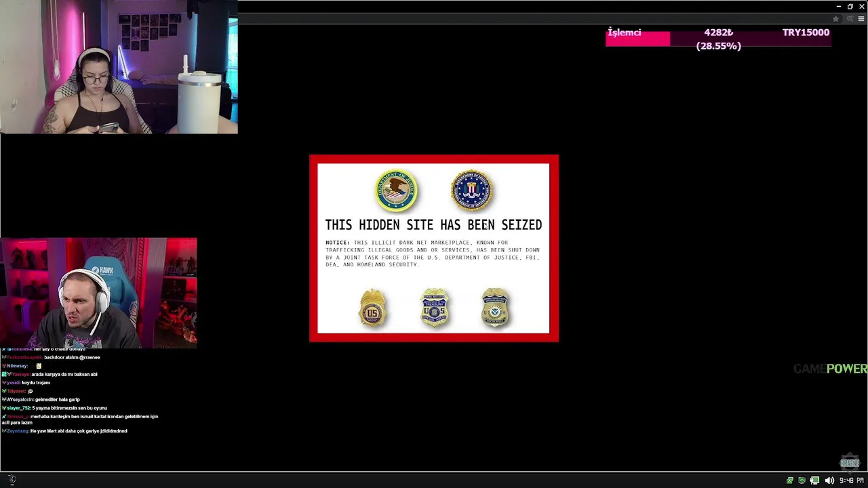Click the Homeland Security badge
The image size is (868, 488).
click(496, 308)
